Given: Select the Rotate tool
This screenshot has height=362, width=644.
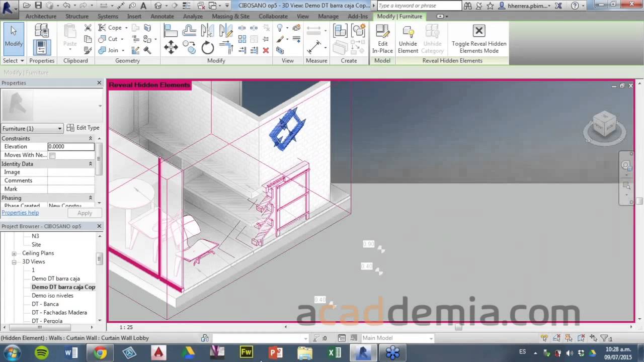Looking at the screenshot, I should (x=207, y=48).
